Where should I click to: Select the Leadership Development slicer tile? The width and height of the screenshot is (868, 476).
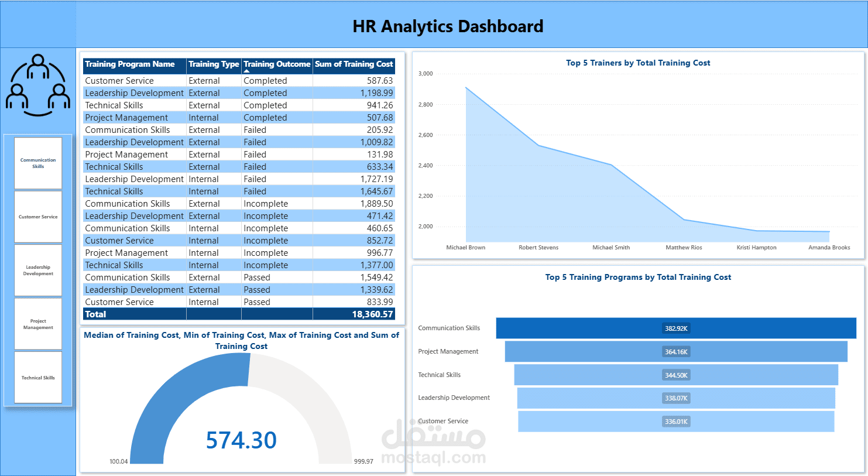tap(38, 270)
